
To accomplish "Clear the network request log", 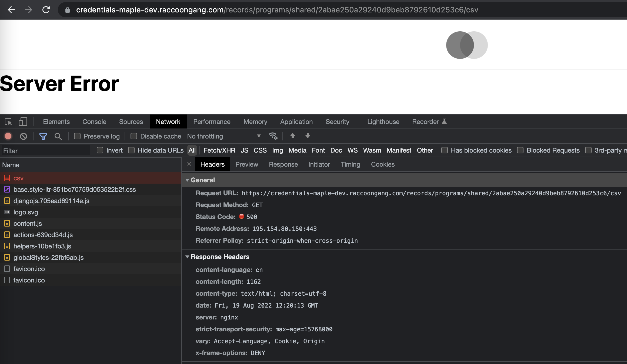I will 24,136.
